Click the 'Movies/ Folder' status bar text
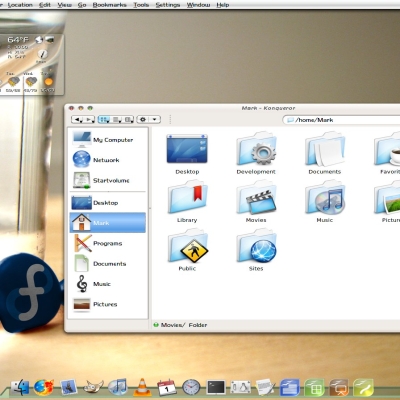The width and height of the screenshot is (400, 400). tap(184, 325)
